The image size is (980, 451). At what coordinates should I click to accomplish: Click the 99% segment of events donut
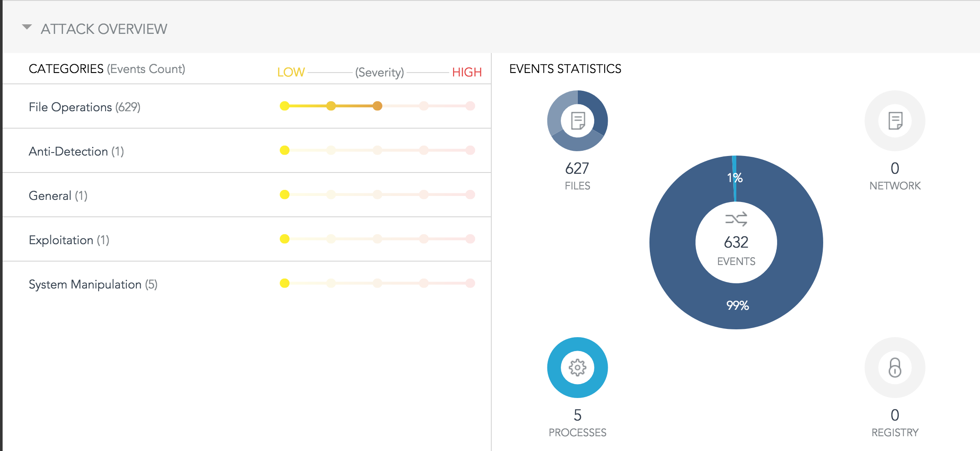738,305
